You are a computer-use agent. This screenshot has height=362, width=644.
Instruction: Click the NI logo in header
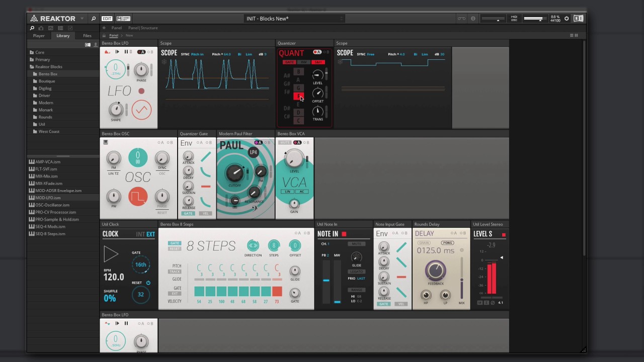[578, 19]
